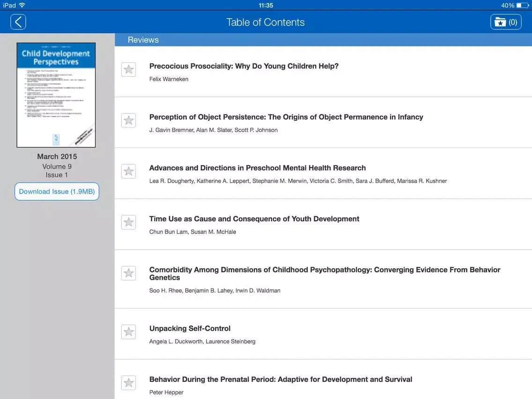This screenshot has height=399, width=532.
Task: Star the Behavior During Prenatal Period article
Action: [129, 383]
